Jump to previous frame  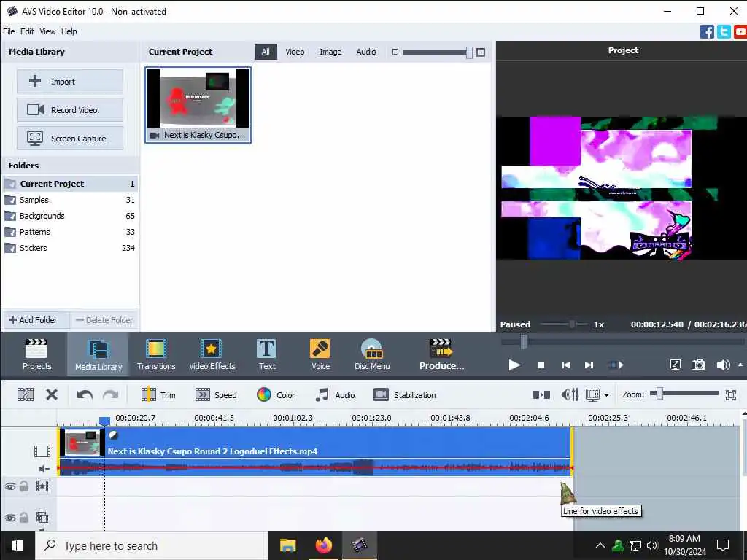[x=565, y=365]
